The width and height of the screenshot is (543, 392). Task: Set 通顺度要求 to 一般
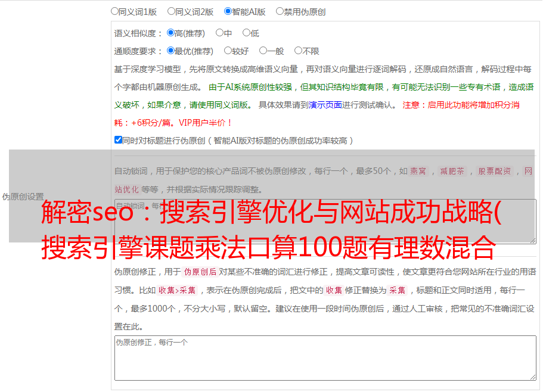(263, 51)
